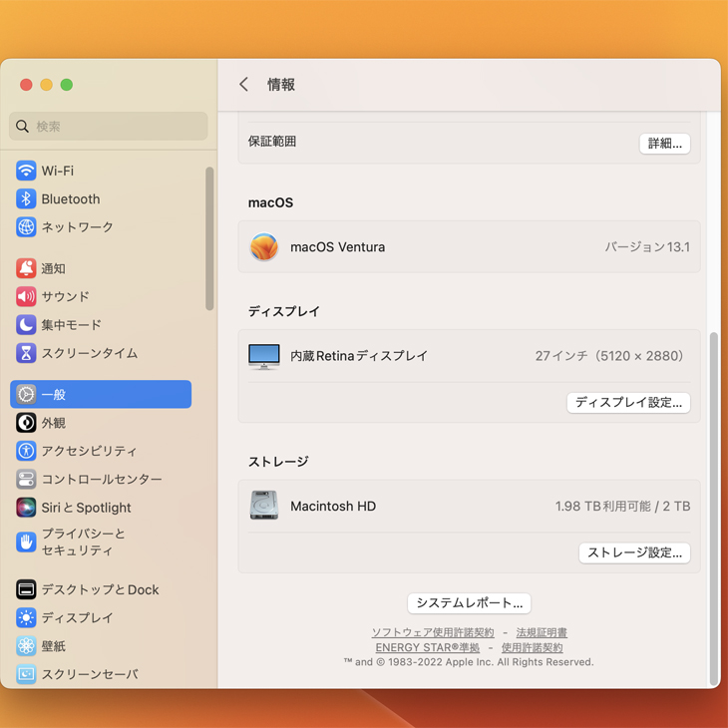The image size is (728, 728).
Task: Go back using the chevron arrow
Action: (244, 85)
